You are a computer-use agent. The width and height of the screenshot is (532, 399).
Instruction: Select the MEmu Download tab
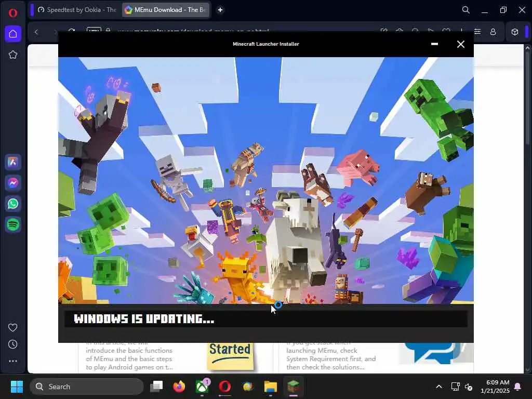click(166, 10)
